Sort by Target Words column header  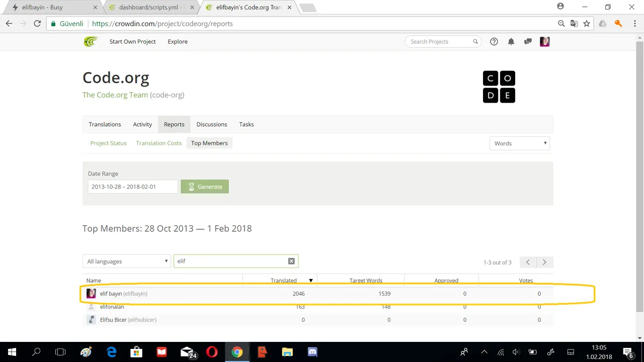366,281
